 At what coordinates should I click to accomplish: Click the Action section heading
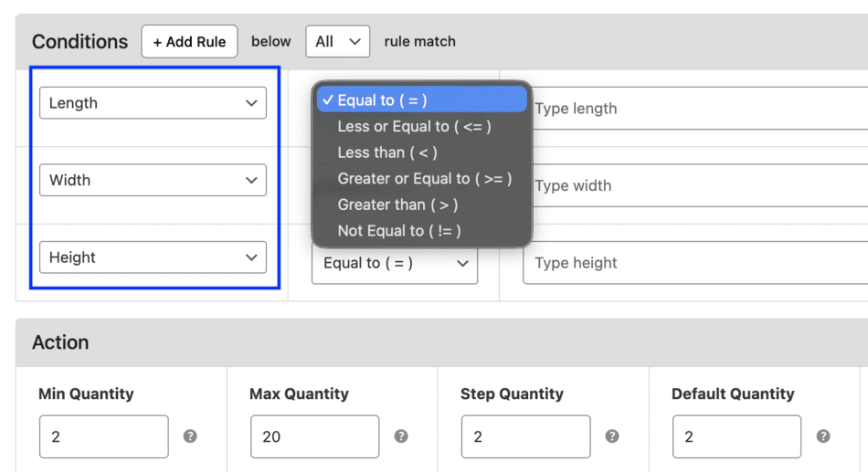coord(60,342)
